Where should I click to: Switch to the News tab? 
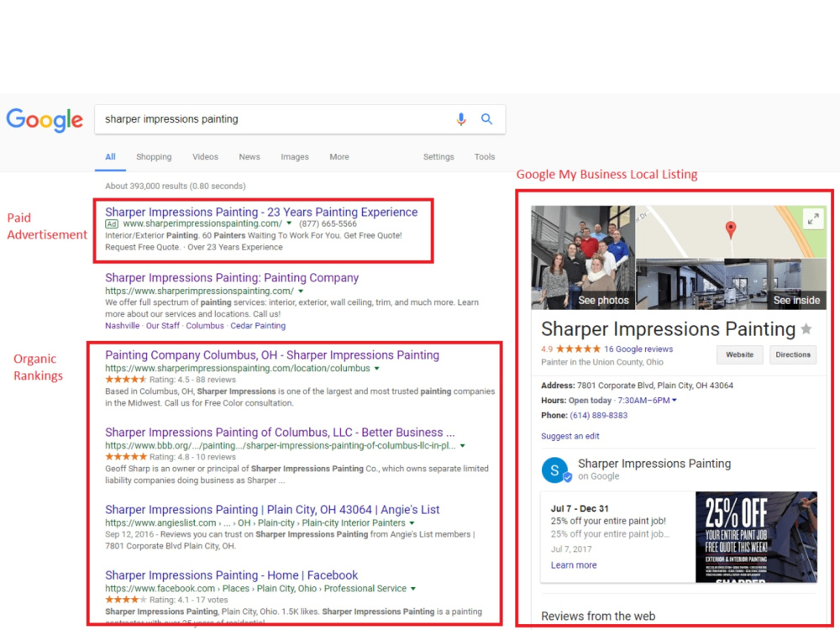pyautogui.click(x=249, y=157)
